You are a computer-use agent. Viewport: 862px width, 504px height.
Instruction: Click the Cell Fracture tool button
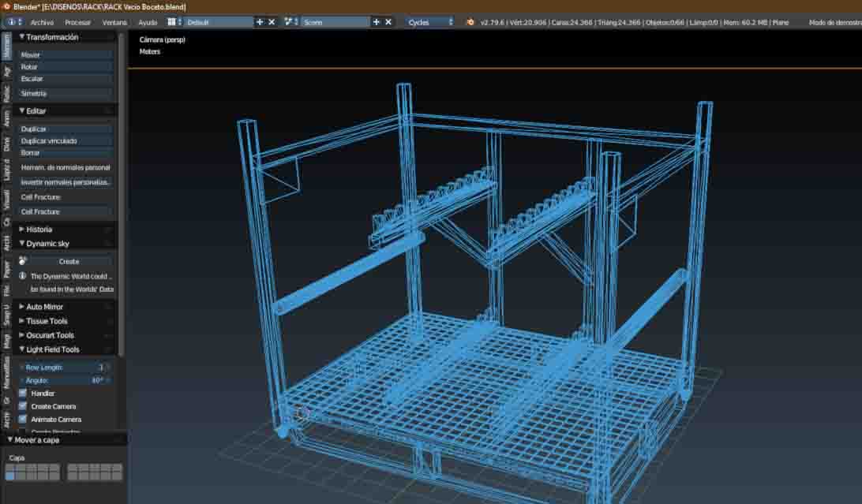coord(65,211)
